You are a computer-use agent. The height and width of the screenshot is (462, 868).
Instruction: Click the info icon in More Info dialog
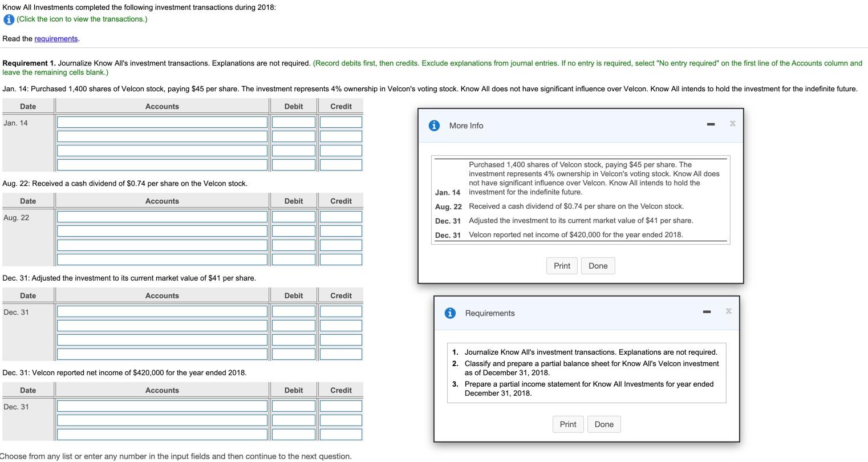tap(434, 125)
